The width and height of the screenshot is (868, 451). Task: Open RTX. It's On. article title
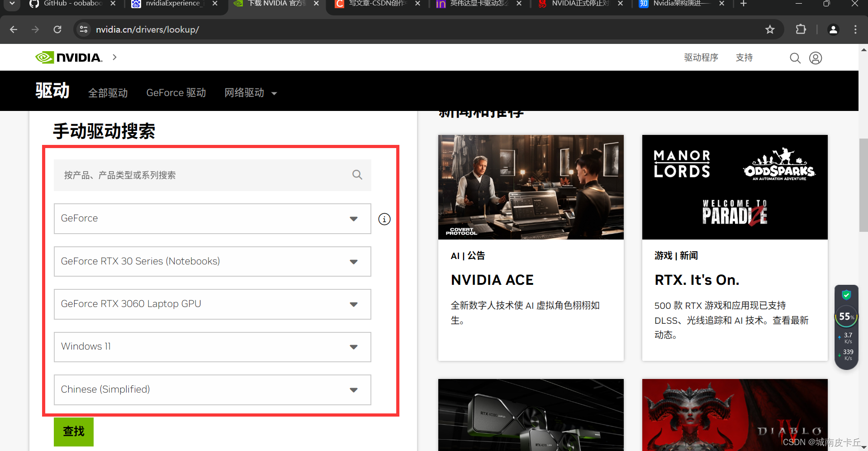point(697,280)
